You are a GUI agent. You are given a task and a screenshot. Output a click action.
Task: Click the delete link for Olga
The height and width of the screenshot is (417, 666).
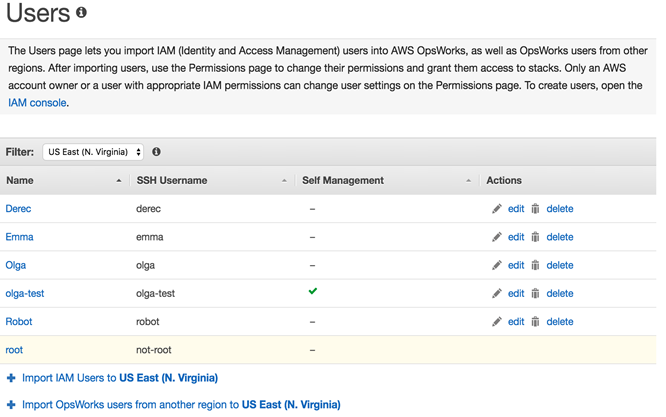[x=560, y=265]
